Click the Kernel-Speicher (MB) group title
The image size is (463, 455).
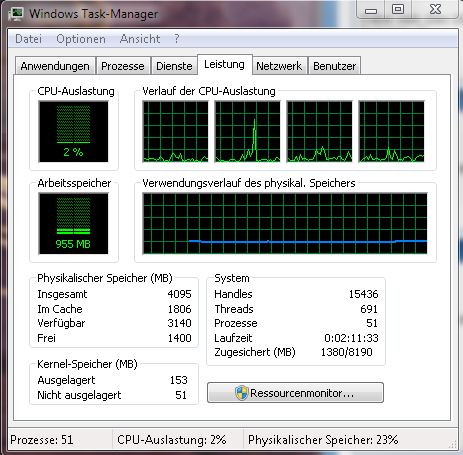click(x=87, y=364)
